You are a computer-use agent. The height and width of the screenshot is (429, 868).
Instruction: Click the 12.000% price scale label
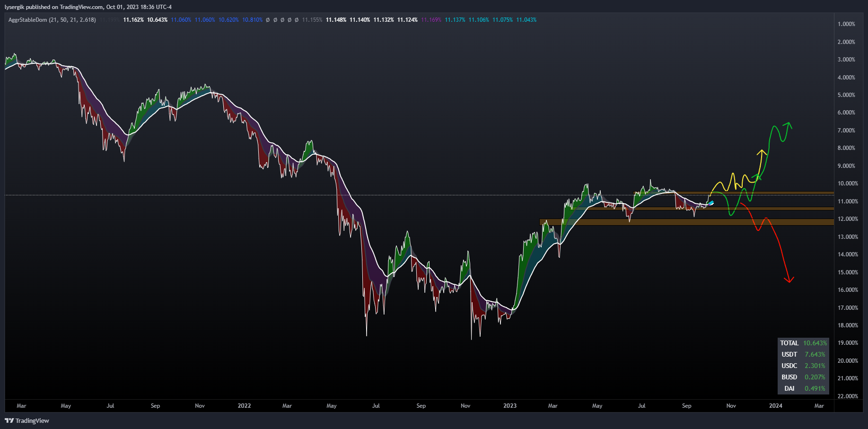coord(848,219)
